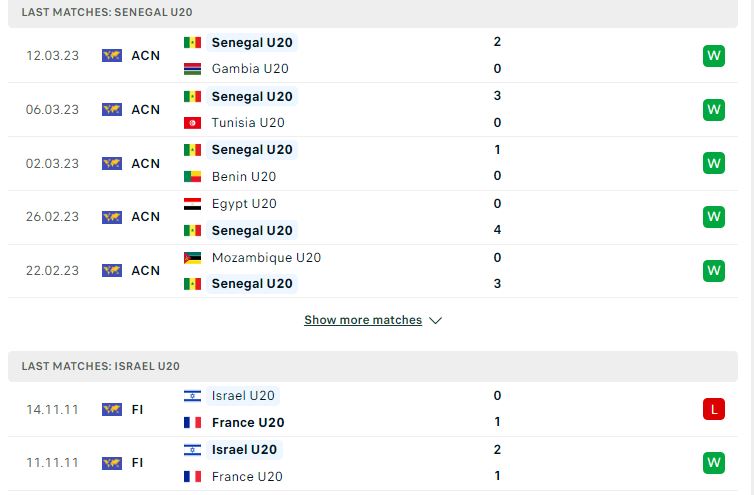The height and width of the screenshot is (495, 754).
Task: Select the Last Matches: Senegal U20 header
Action: (x=373, y=13)
